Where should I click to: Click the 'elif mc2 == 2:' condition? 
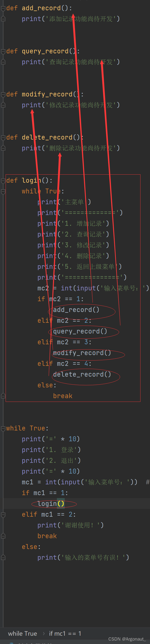click(65, 321)
